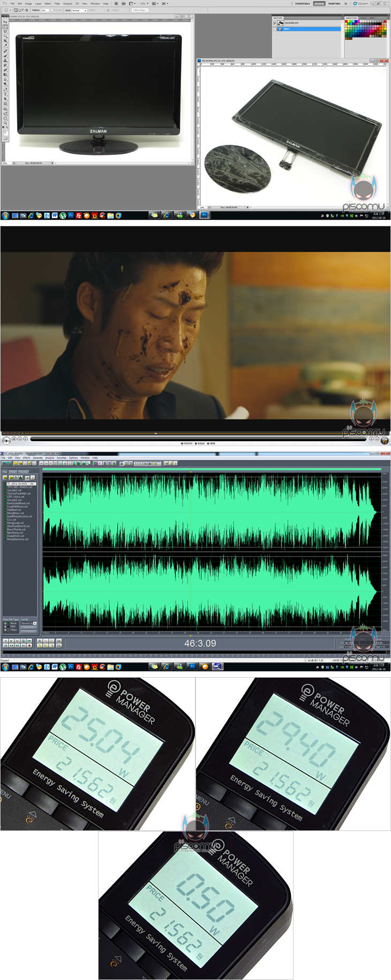The width and height of the screenshot is (391, 980).
Task: Click the waveform/multitrack view switch icon
Action: [5, 463]
